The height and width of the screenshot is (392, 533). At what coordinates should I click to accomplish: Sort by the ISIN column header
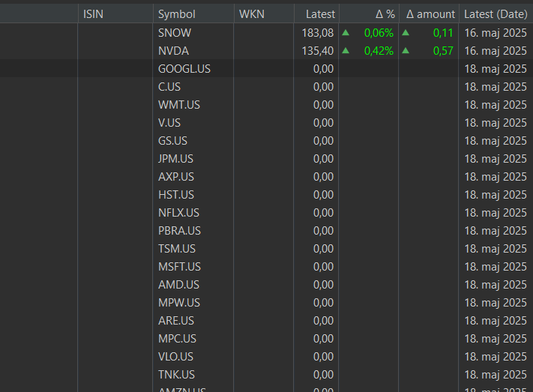[x=94, y=14]
